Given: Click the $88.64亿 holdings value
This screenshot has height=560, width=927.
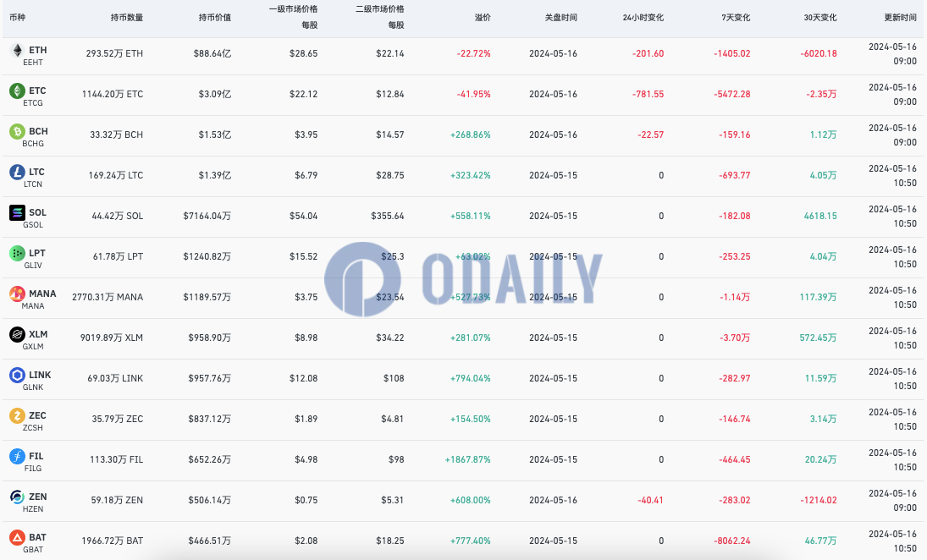Looking at the screenshot, I should pyautogui.click(x=212, y=53).
